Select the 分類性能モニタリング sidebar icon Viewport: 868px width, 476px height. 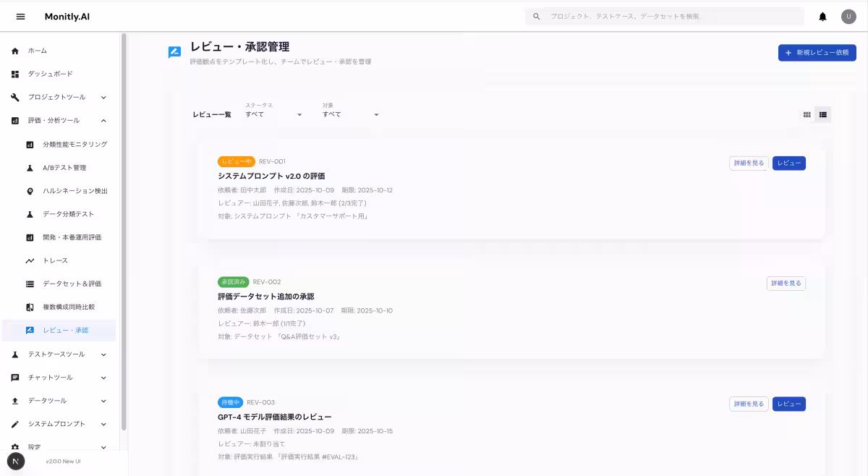(x=30, y=144)
